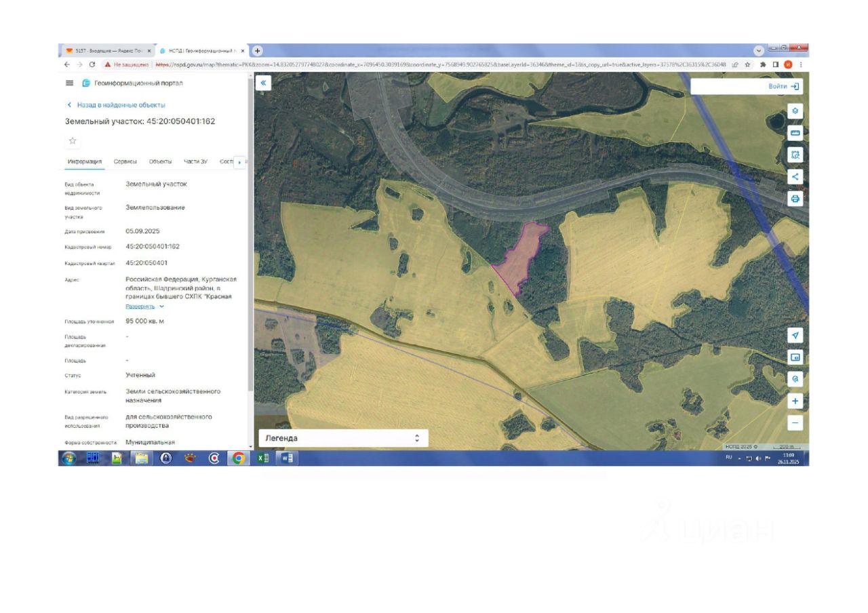Click the cadastral quarter value 45:20:050401

146,262
